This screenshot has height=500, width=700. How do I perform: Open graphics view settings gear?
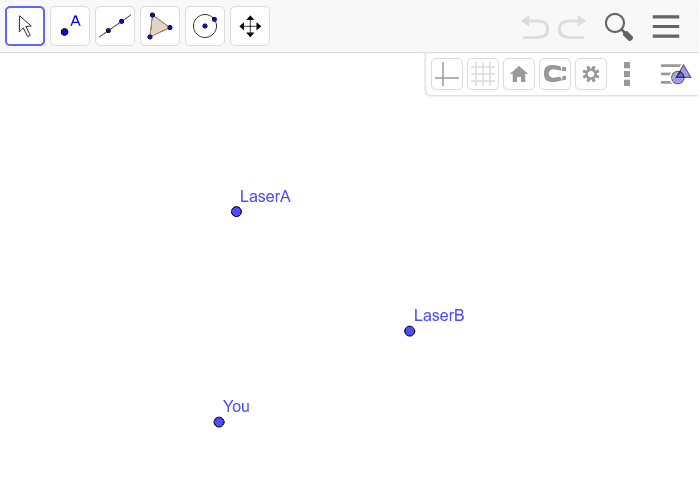591,74
